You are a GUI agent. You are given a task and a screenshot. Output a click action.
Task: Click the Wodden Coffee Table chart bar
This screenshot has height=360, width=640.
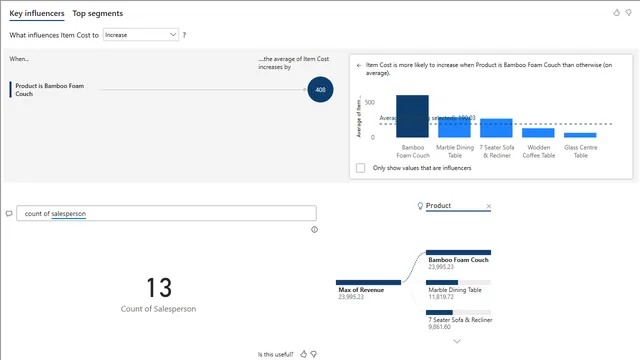[538, 133]
